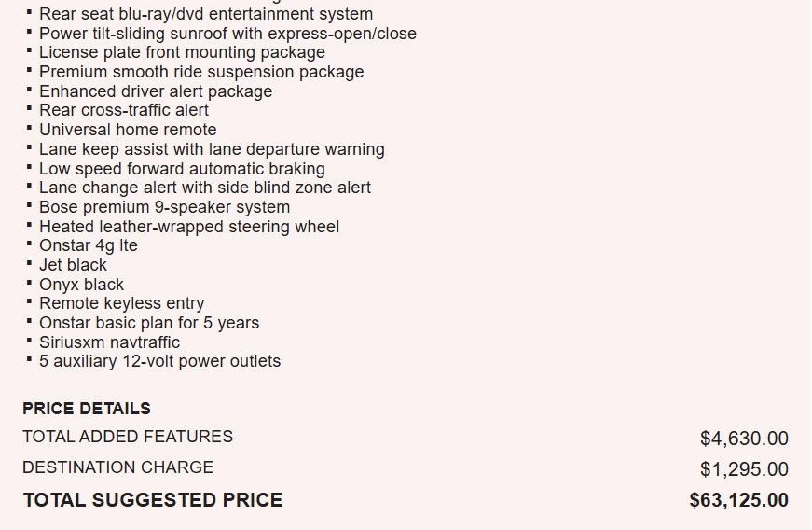Click Enhanced driver alert package line
The width and height of the screenshot is (812, 530).
pos(156,91)
